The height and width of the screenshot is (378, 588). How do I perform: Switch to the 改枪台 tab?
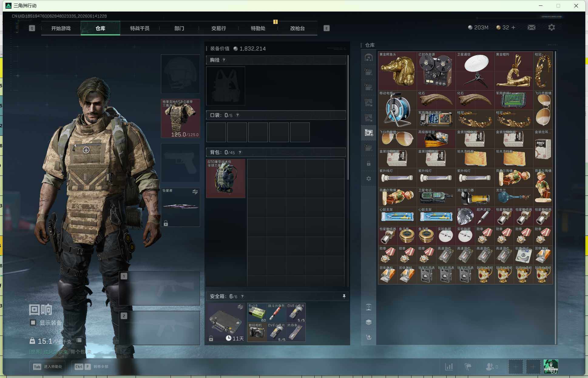tap(298, 28)
